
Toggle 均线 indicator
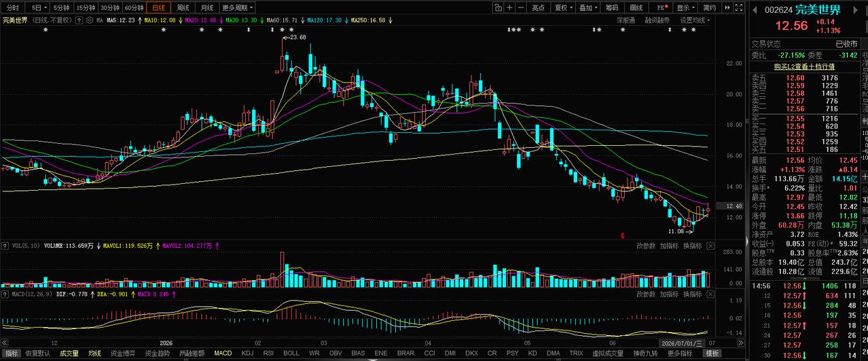(x=94, y=354)
